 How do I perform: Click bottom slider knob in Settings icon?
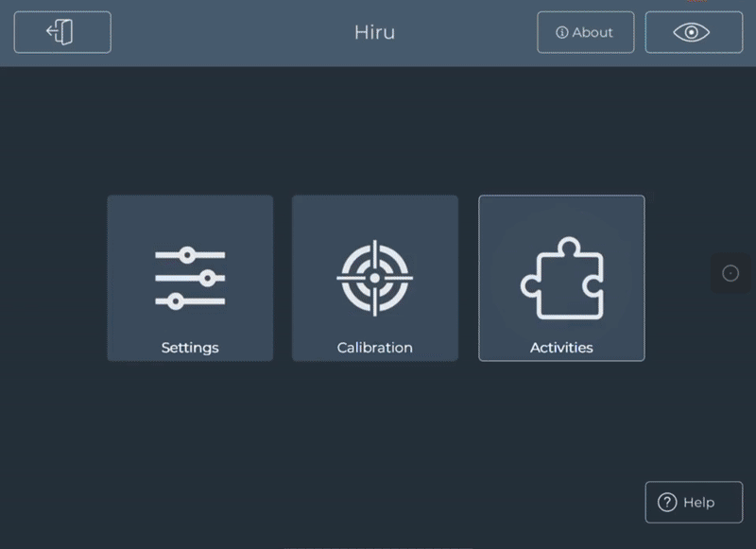pos(174,300)
